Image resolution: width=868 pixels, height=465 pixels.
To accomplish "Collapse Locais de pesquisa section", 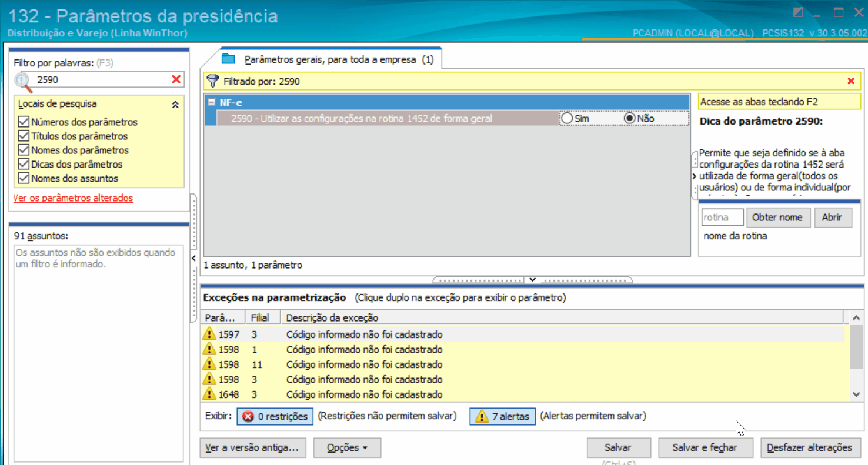I will (x=175, y=104).
